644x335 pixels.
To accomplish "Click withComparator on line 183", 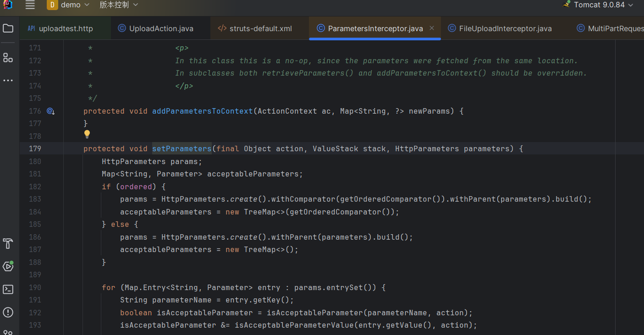I will [303, 199].
